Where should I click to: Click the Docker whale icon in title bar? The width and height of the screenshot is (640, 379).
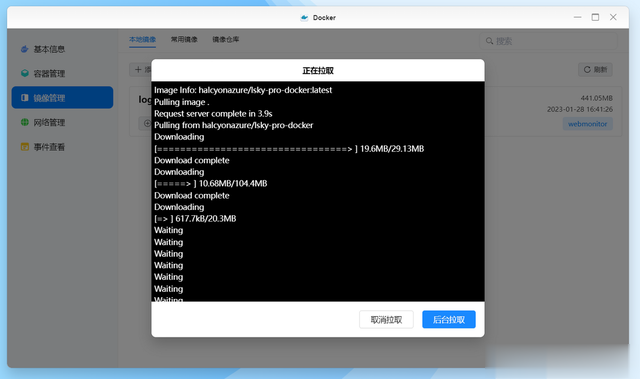pos(304,18)
